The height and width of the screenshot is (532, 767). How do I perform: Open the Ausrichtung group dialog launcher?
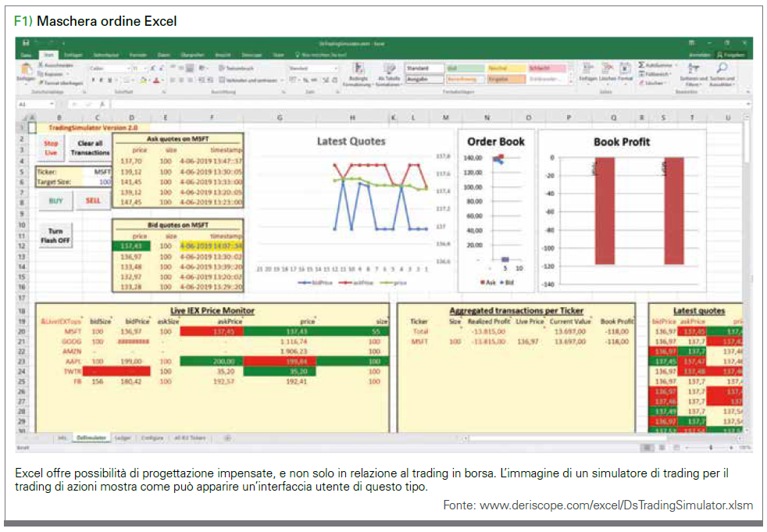tap(283, 91)
